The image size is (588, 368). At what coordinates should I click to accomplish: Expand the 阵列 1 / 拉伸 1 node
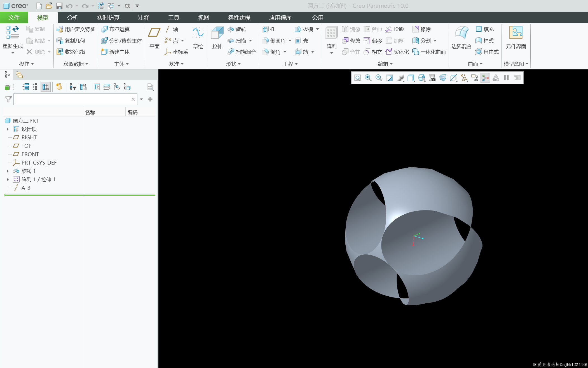8,179
